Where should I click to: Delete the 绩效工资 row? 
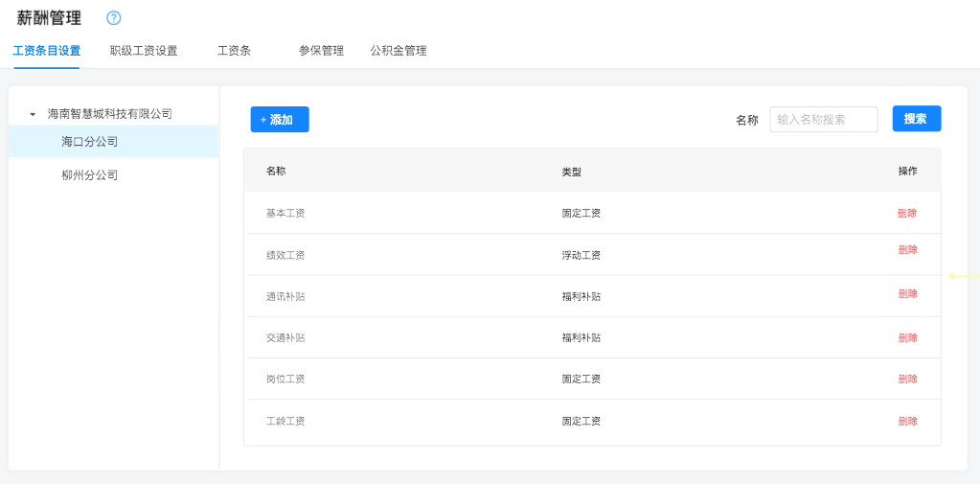pyautogui.click(x=907, y=250)
